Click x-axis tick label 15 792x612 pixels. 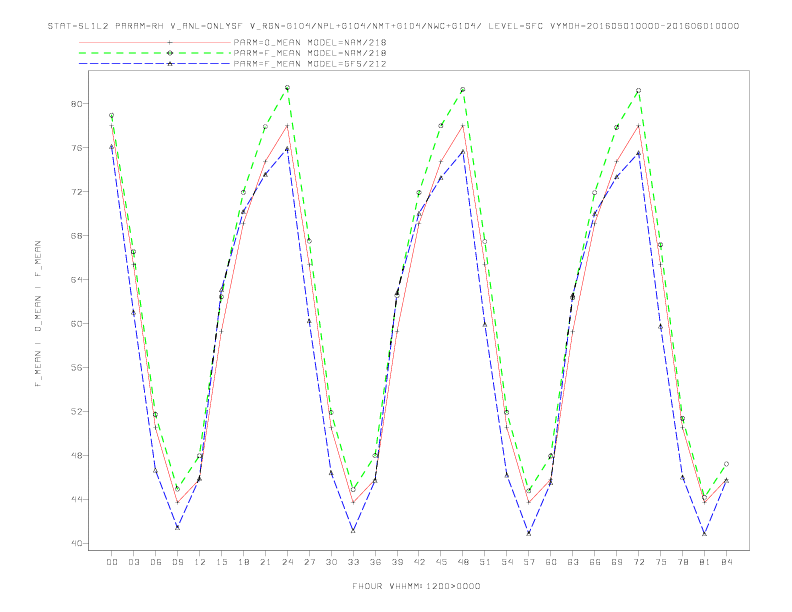(x=221, y=562)
